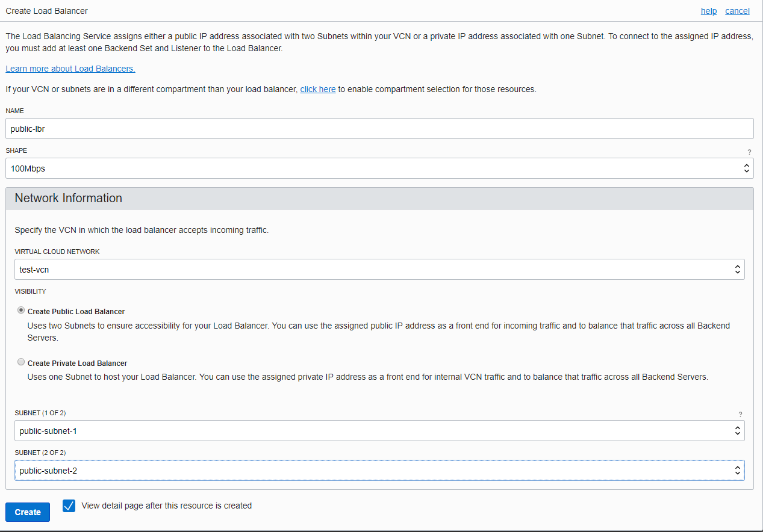The height and width of the screenshot is (532, 763).
Task: Open Learn more about Load Balancers link
Action: [70, 69]
